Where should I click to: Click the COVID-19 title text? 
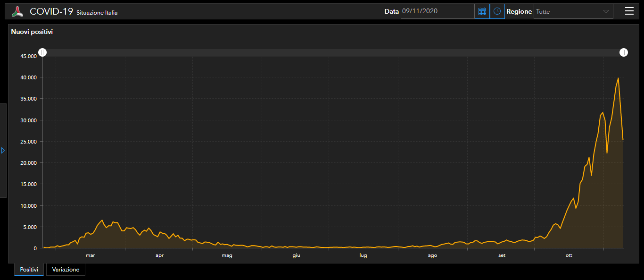click(x=51, y=12)
